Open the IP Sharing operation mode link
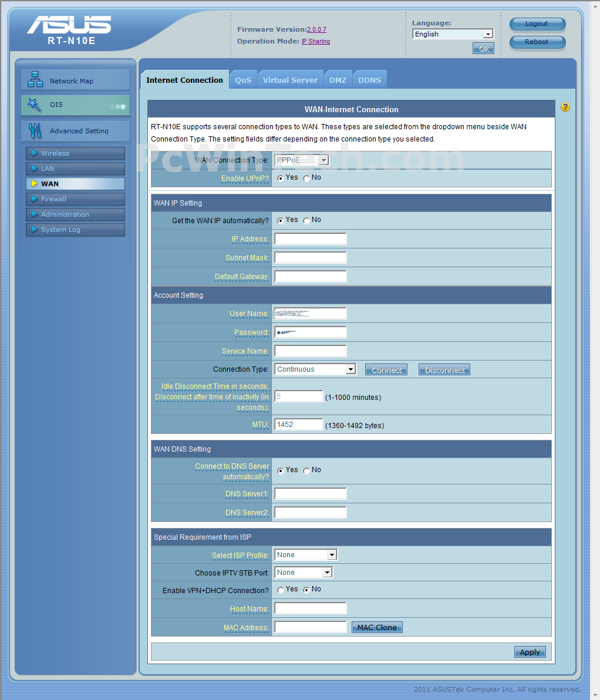The image size is (600, 700). (x=316, y=41)
